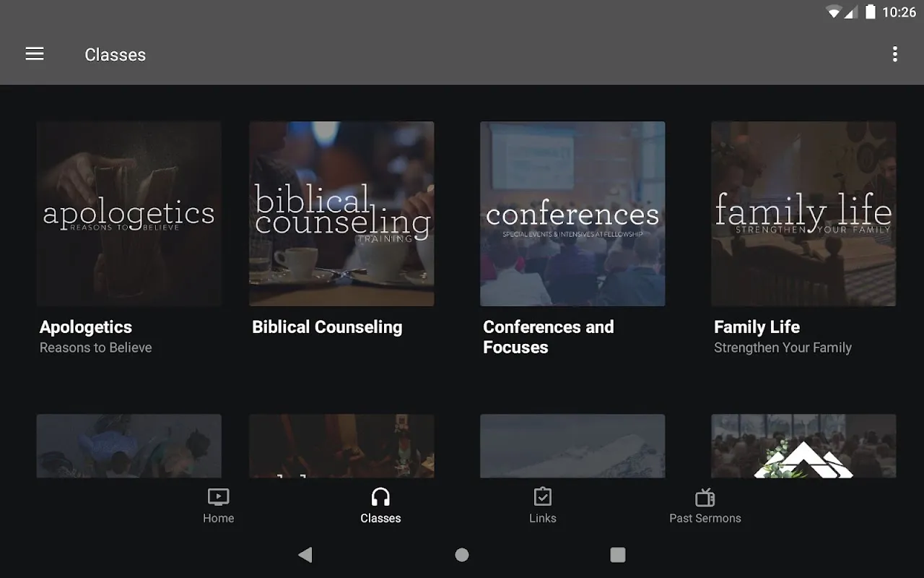The width and height of the screenshot is (924, 578).
Task: Switch to the Past Sermons tab label
Action: (705, 518)
